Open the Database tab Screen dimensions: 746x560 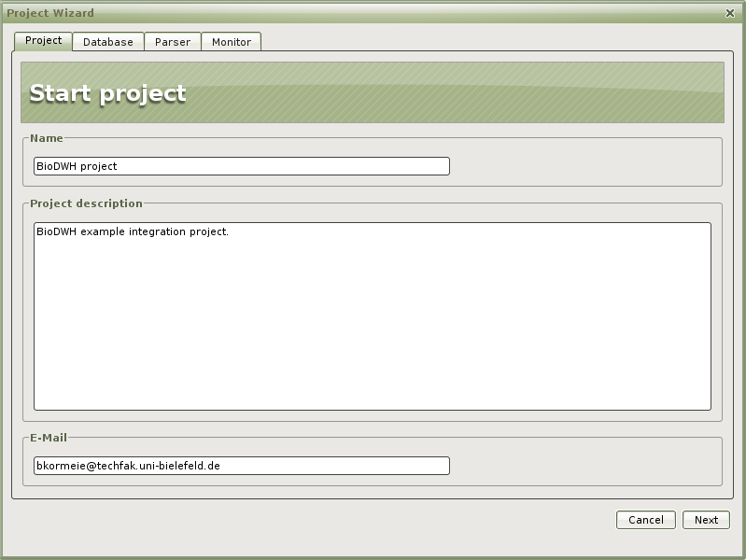(108, 42)
